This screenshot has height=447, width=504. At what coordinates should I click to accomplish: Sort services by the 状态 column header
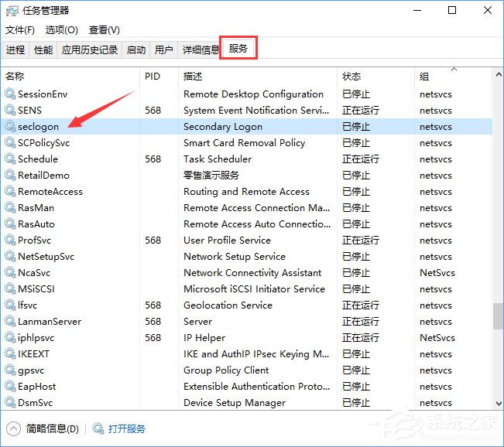coord(375,77)
